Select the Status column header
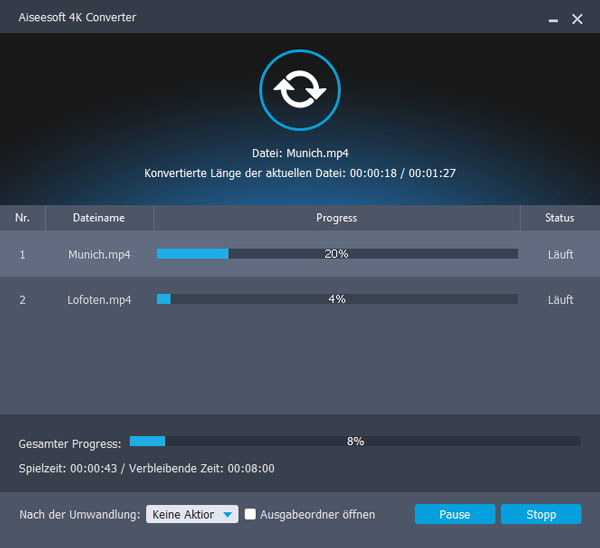This screenshot has width=600, height=548. 560,218
